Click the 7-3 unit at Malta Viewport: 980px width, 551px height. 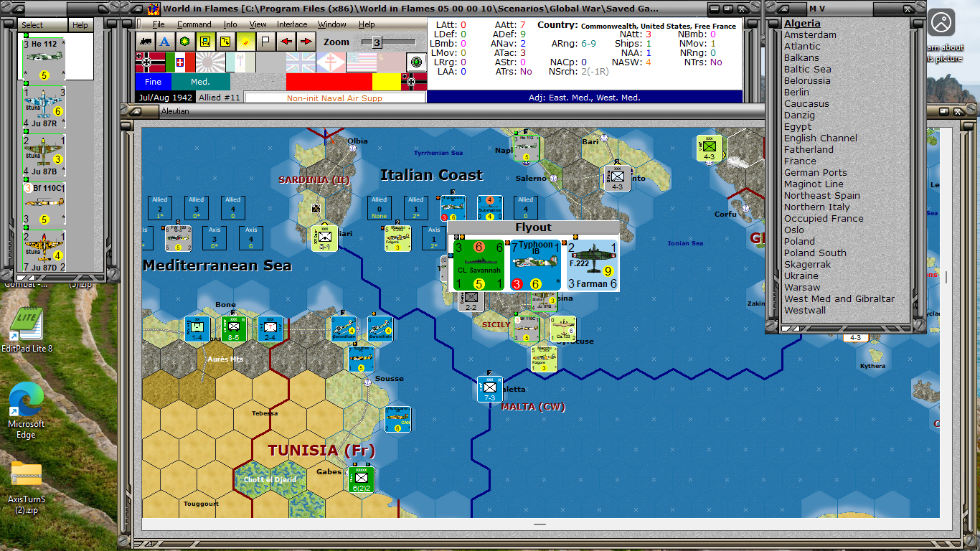tap(490, 389)
